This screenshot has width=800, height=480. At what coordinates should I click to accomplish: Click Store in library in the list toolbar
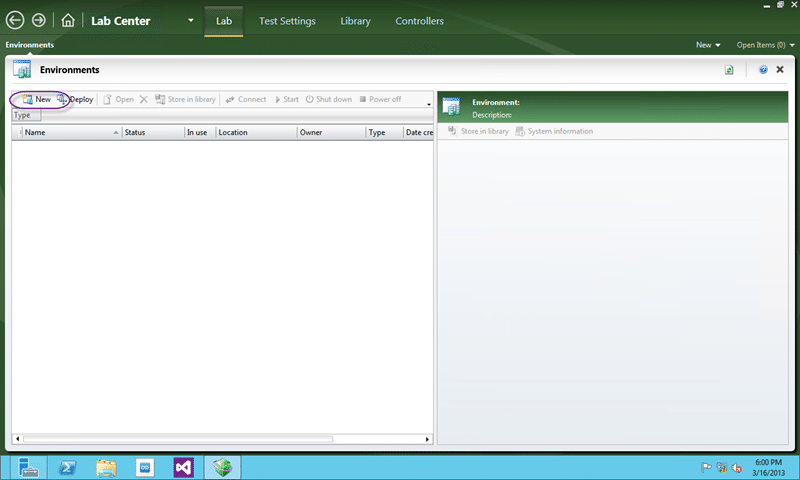185,99
